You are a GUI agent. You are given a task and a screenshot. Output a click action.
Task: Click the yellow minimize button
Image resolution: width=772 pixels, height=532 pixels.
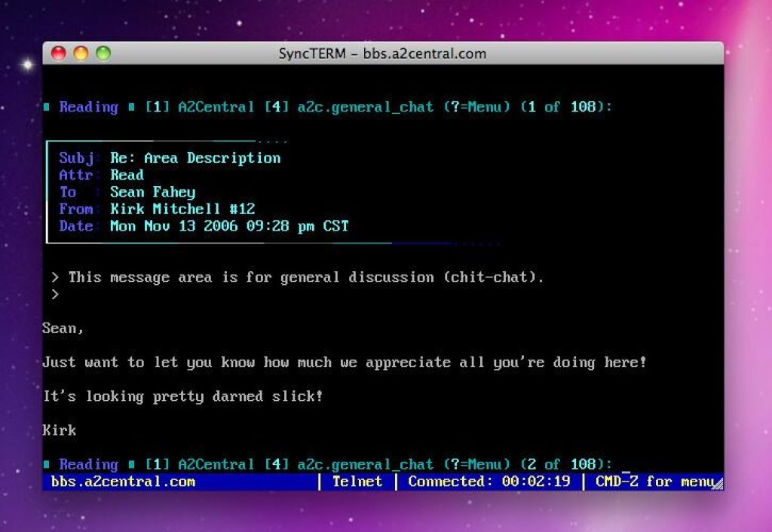[80, 54]
